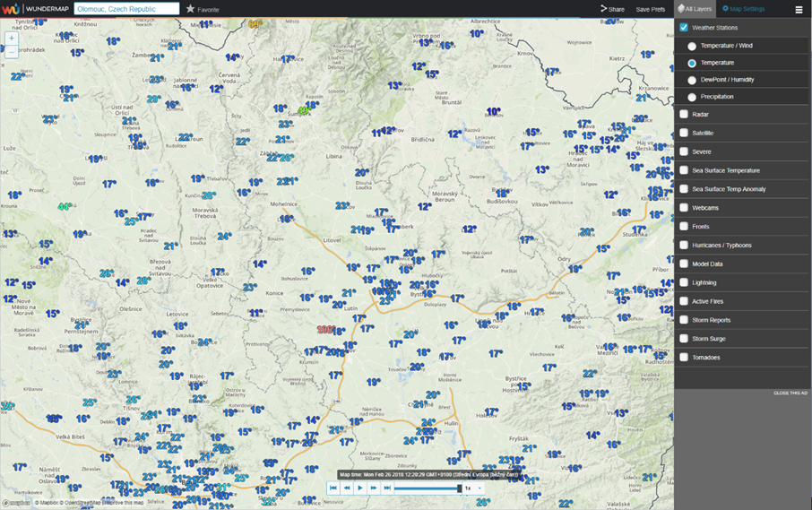Image resolution: width=812 pixels, height=510 pixels.
Task: Open the 1x playback speed dropdown
Action: click(472, 488)
